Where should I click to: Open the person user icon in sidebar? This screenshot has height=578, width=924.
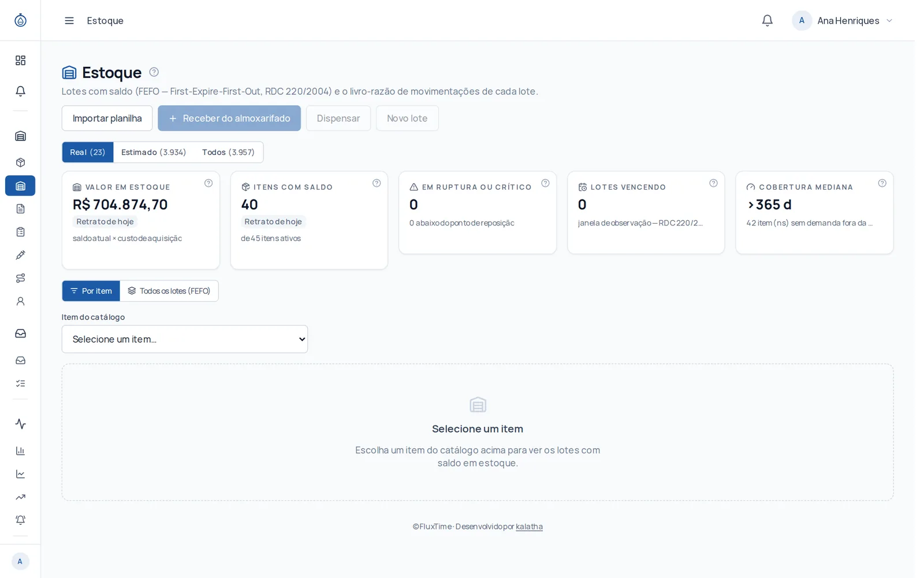point(20,301)
